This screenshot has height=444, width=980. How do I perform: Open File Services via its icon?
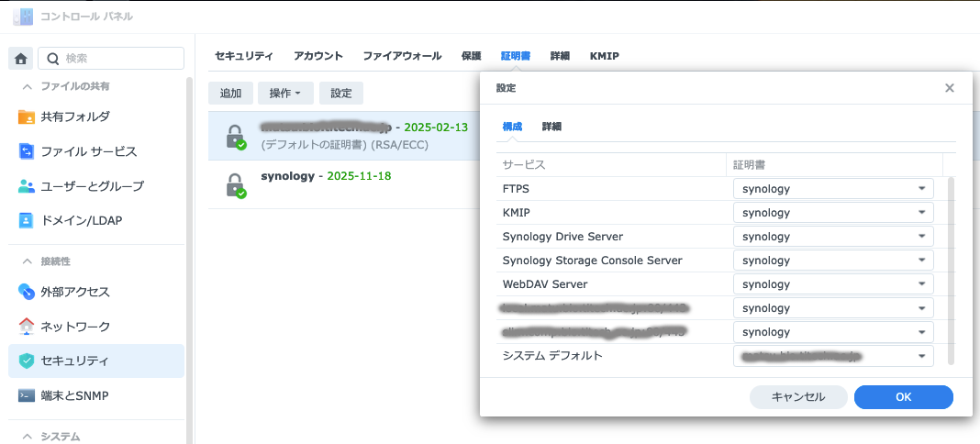point(27,151)
